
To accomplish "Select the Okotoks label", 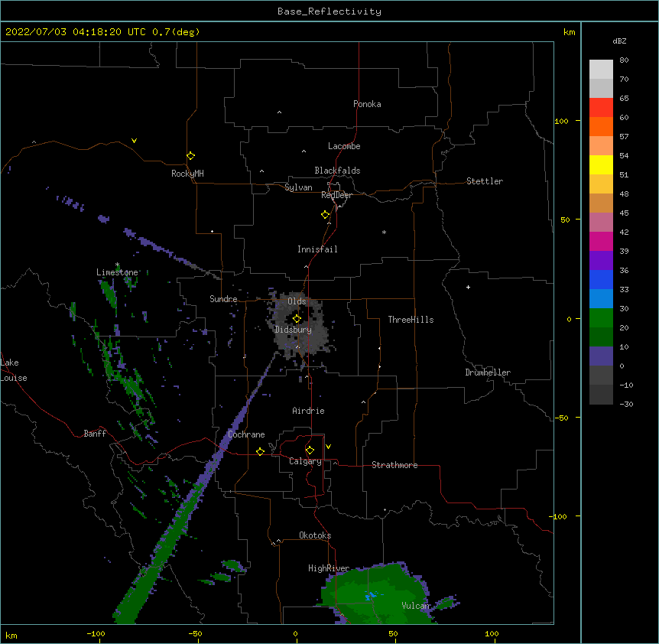I will [x=315, y=535].
